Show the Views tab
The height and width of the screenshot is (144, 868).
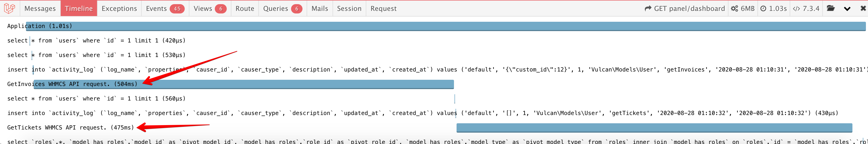pos(210,8)
